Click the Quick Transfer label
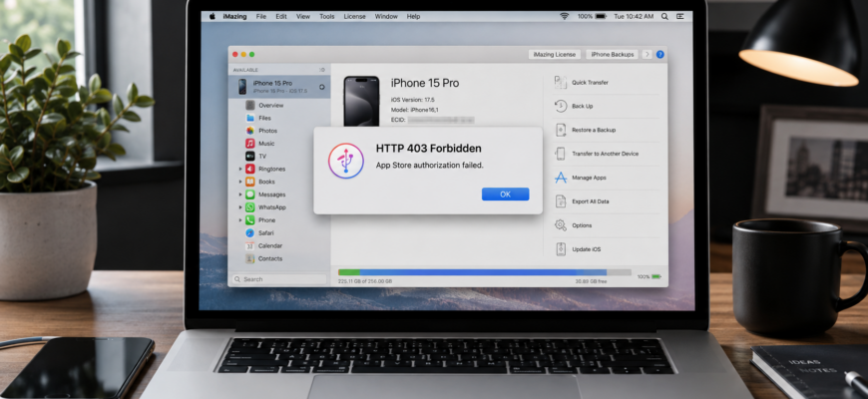The image size is (868, 399). tap(590, 83)
